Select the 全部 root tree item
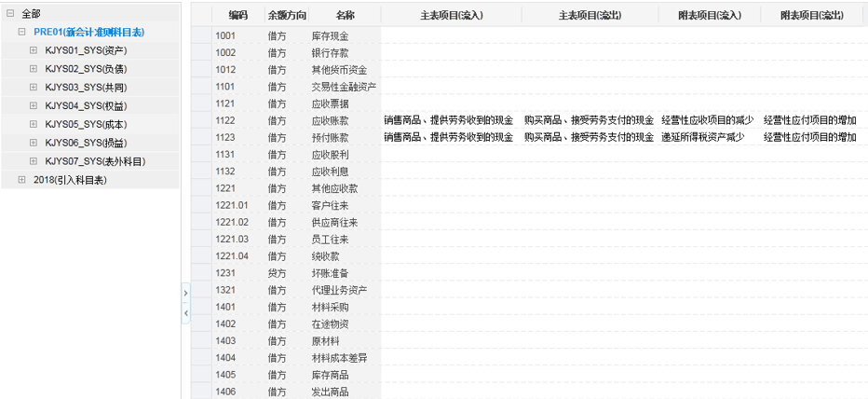Screen dimensions: 868x399 pyautogui.click(x=31, y=13)
